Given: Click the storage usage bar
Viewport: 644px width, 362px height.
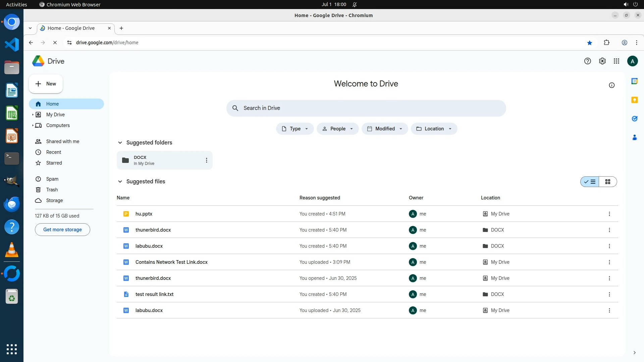Looking at the screenshot, I should click(x=64, y=209).
